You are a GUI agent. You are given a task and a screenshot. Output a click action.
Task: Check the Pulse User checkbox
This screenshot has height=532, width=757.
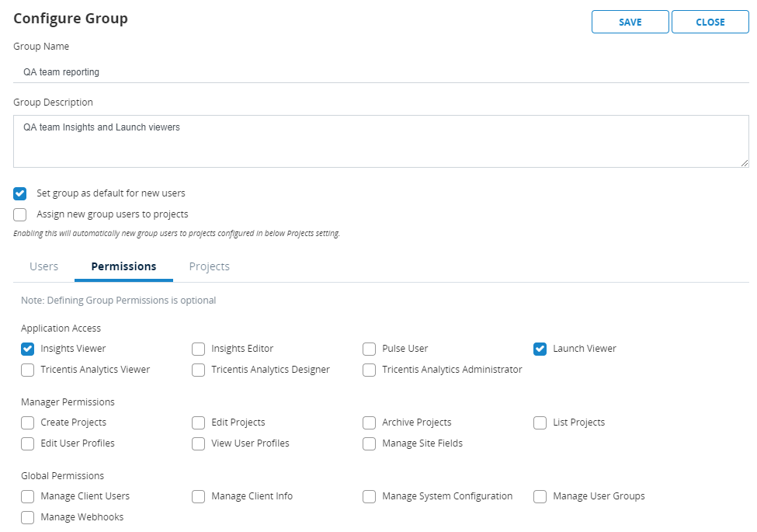[x=370, y=349]
